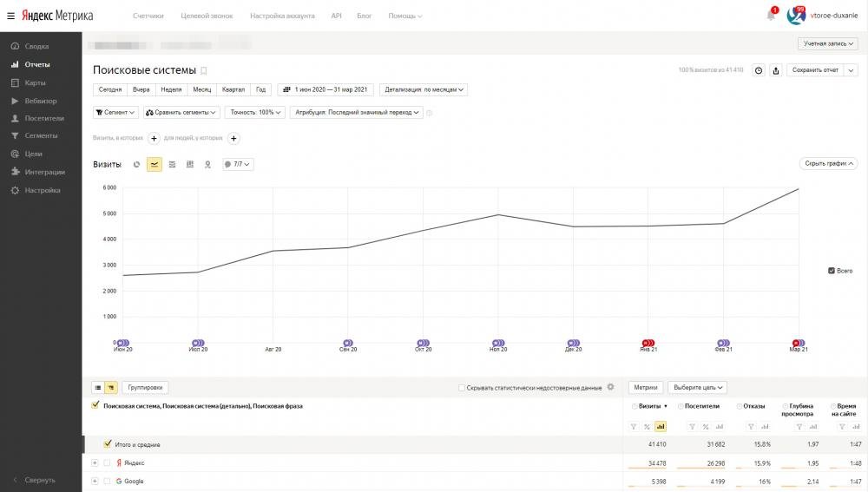
Task: Enable Скрывать статистически недостоверные данные
Action: (x=462, y=388)
